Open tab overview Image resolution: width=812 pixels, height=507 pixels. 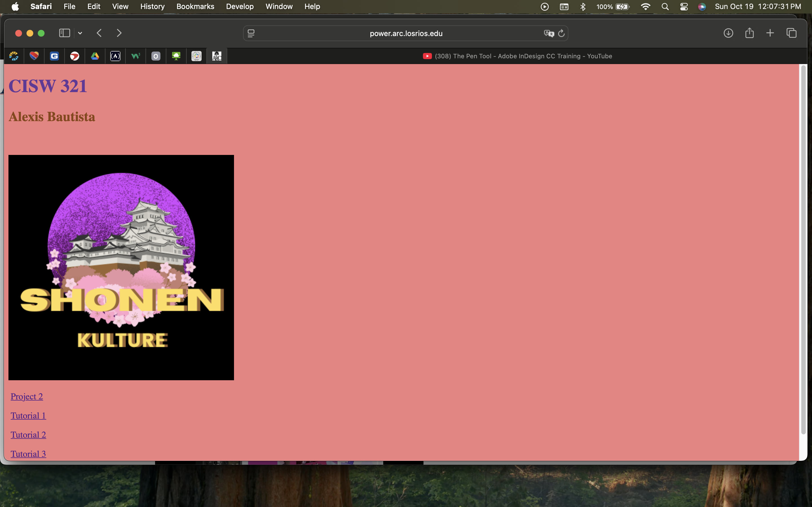791,33
